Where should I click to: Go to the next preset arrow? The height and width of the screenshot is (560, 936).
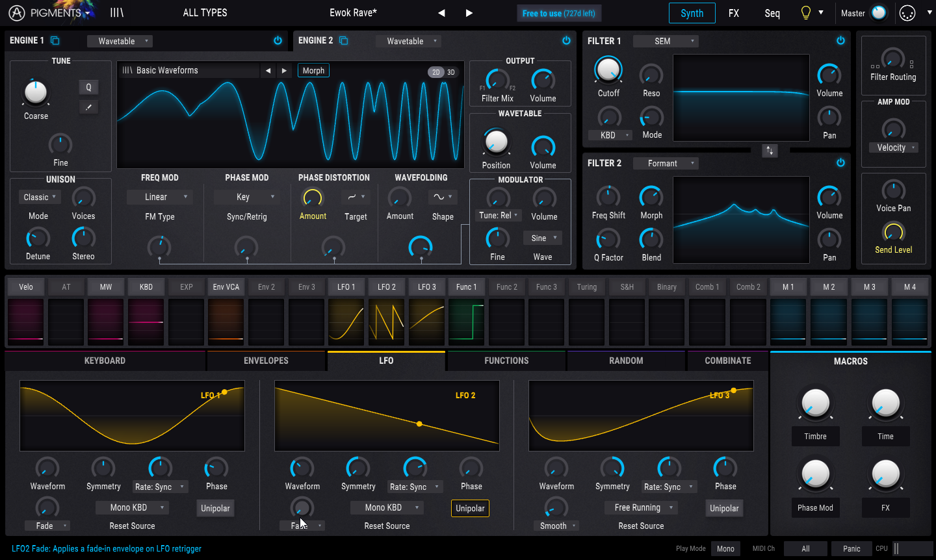(x=469, y=13)
